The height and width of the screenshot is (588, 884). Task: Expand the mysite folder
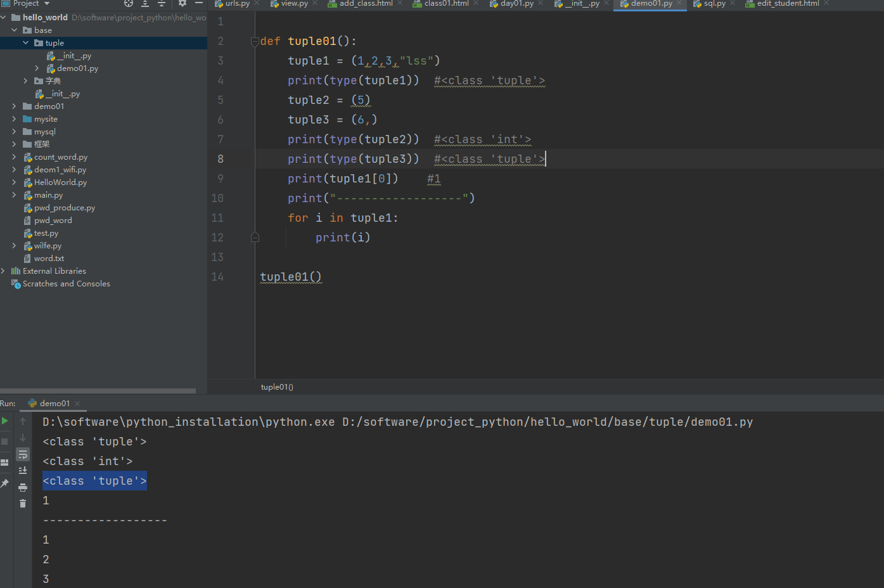[x=14, y=119]
